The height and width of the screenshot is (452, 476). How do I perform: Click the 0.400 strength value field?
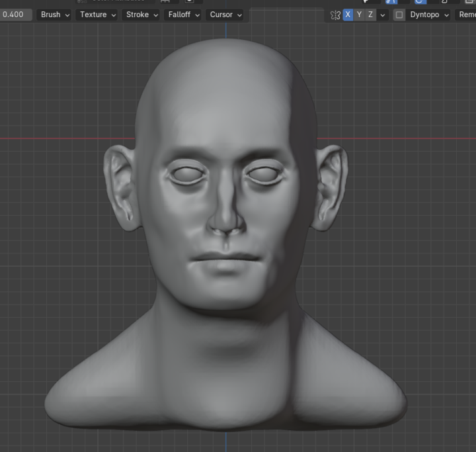coord(15,15)
